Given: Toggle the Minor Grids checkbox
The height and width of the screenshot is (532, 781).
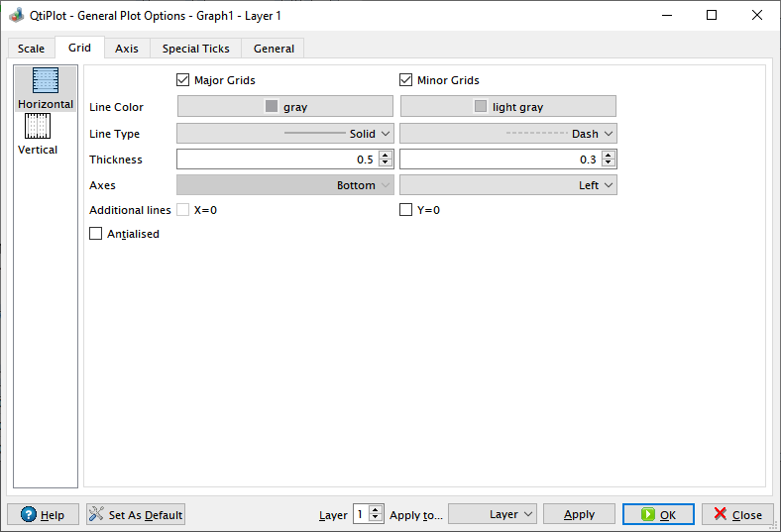Looking at the screenshot, I should [406, 80].
